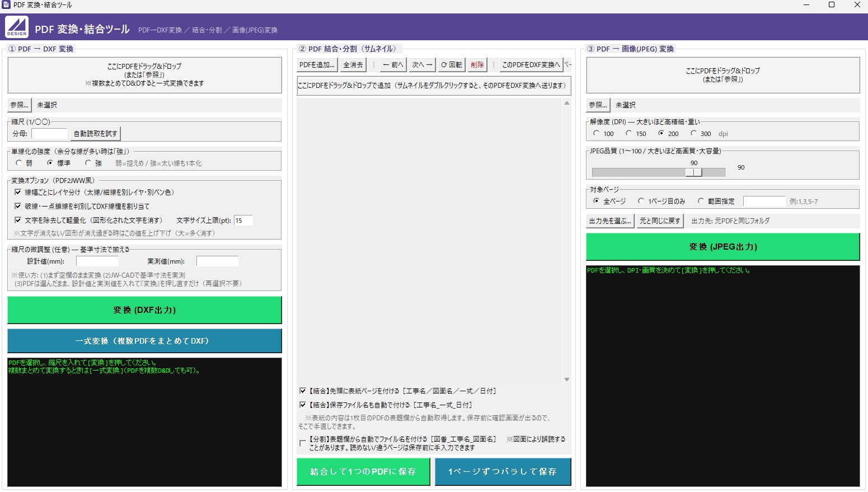This screenshot has width=868, height=492.
Task: Toggle 保存ファイル名も自動で付ける checkbox
Action: [303, 405]
